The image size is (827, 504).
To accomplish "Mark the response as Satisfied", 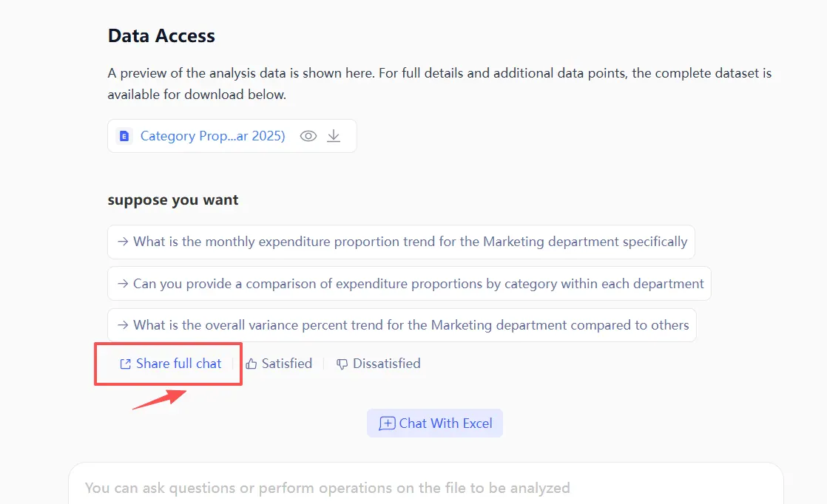I will pyautogui.click(x=287, y=364).
